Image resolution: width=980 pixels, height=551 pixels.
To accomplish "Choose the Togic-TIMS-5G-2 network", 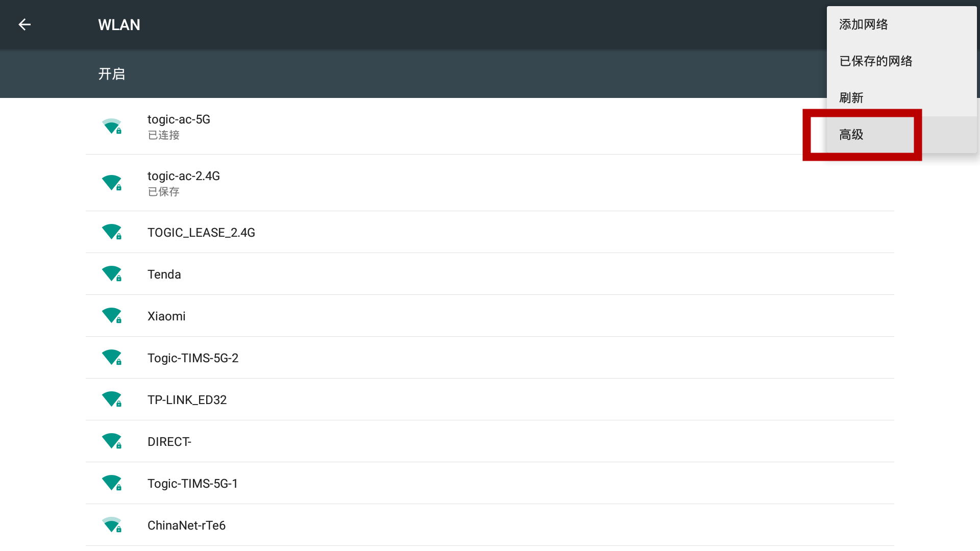I will [490, 358].
